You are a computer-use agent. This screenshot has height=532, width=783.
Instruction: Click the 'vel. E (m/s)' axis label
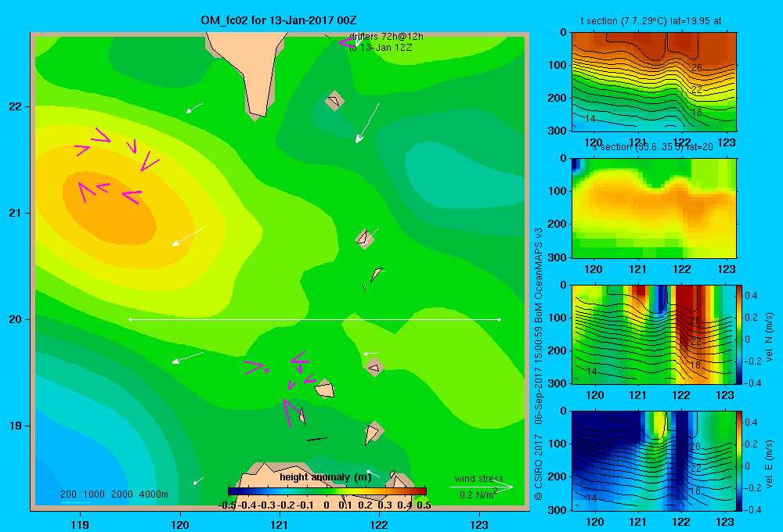[770, 464]
